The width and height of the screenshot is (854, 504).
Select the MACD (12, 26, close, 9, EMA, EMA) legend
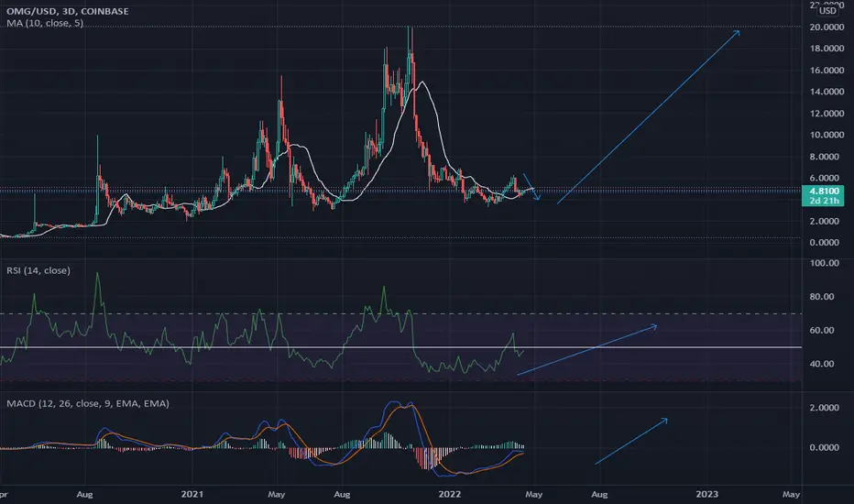[x=88, y=403]
